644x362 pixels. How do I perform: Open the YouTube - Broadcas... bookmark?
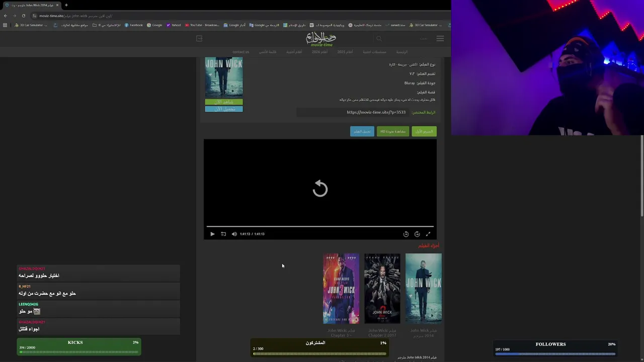[x=202, y=25]
